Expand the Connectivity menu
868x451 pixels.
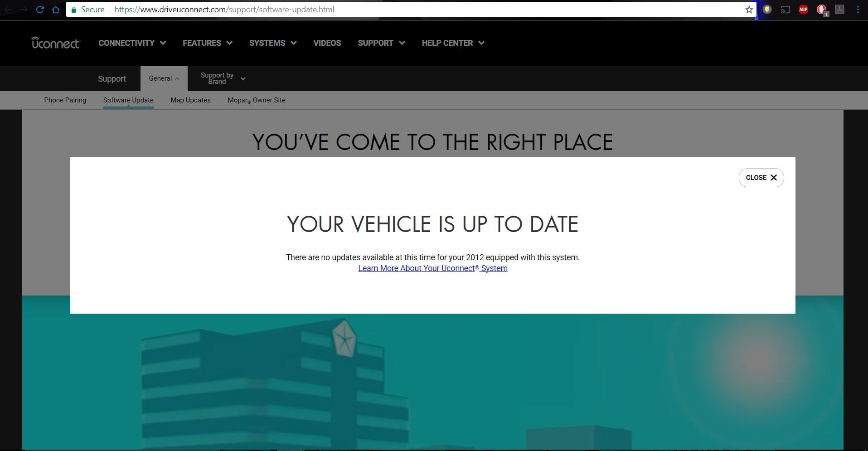(x=132, y=43)
